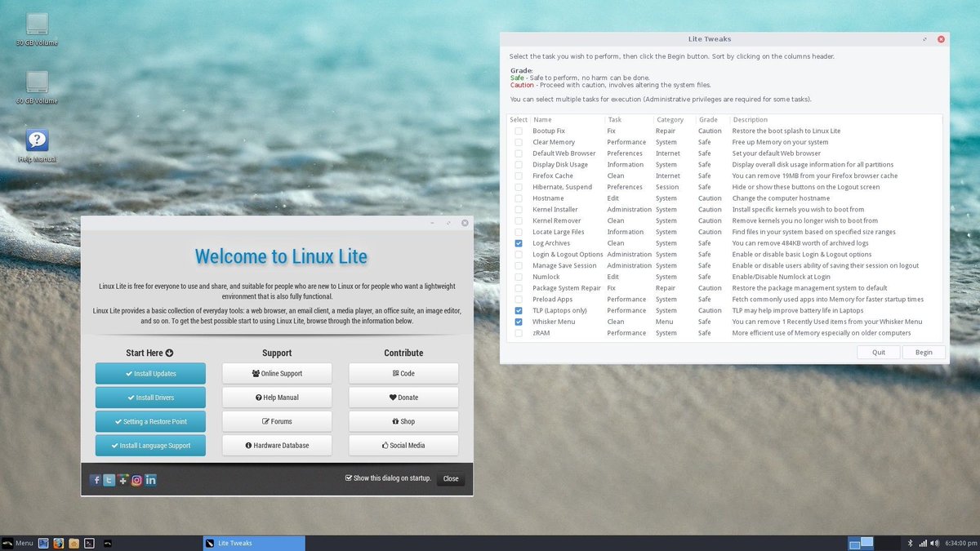The height and width of the screenshot is (551, 980).
Task: Open the network signal tray icon
Action: click(x=923, y=543)
